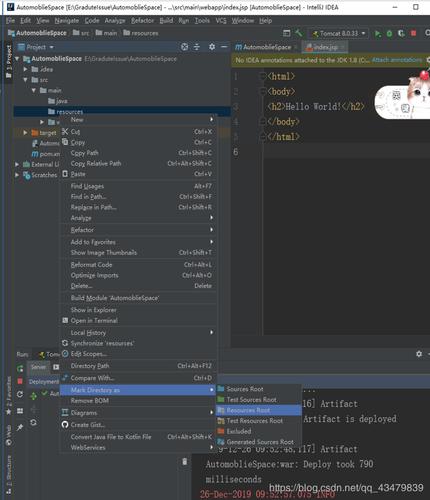Click resources breadcrumb in navigation bar

click(141, 33)
